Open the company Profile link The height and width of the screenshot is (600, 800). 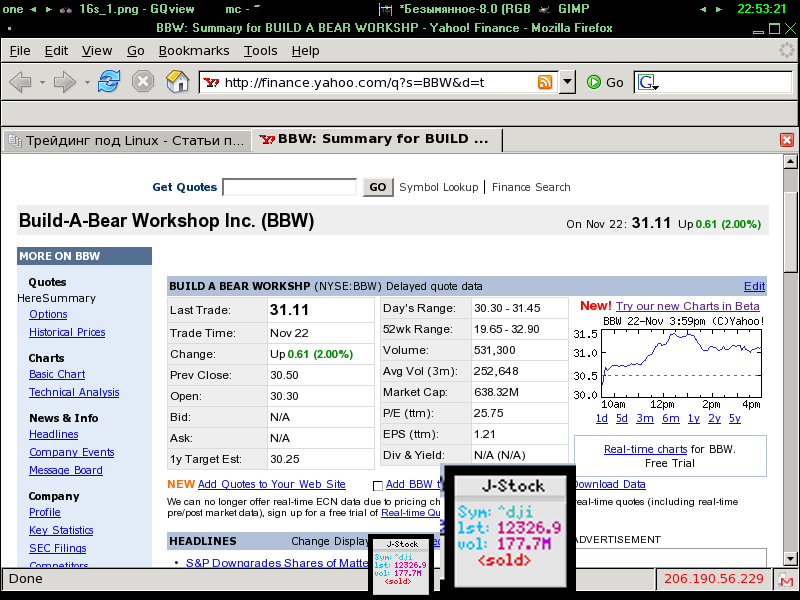[44, 512]
